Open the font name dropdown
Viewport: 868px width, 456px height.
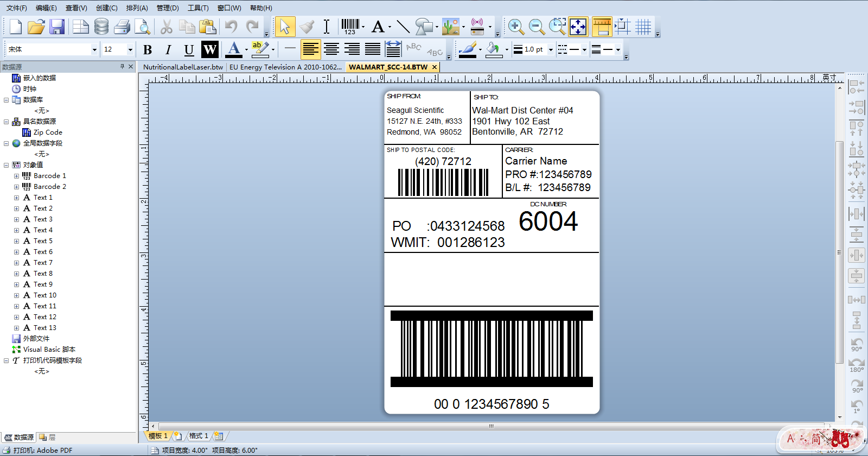[94, 50]
